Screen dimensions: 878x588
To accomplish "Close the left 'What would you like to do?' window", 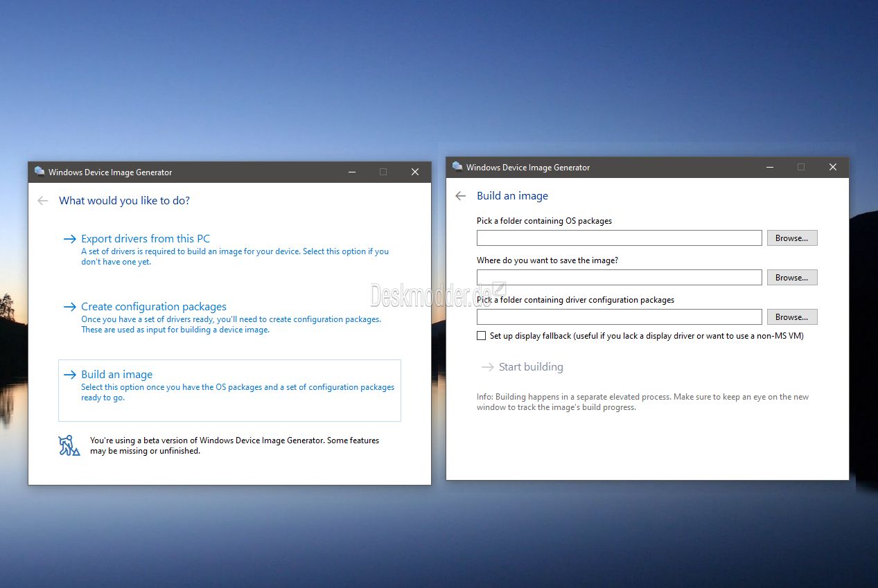I will [x=415, y=172].
